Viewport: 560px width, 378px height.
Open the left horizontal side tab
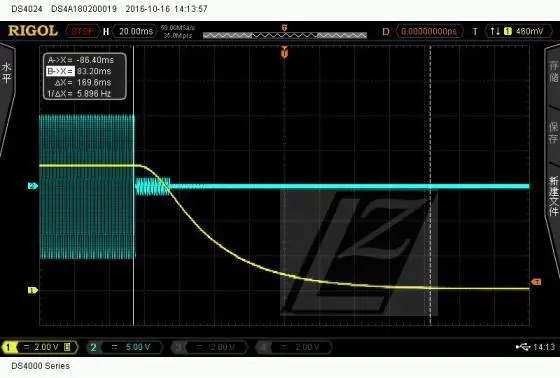click(6, 73)
